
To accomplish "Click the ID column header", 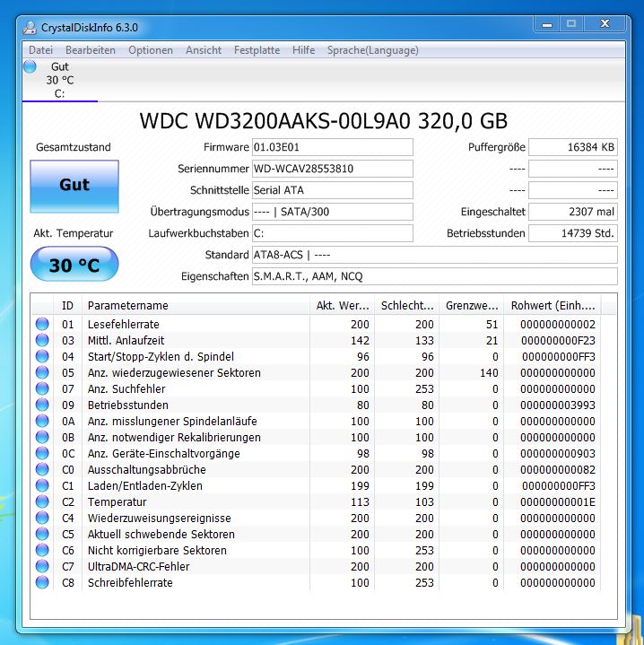I will click(x=67, y=305).
